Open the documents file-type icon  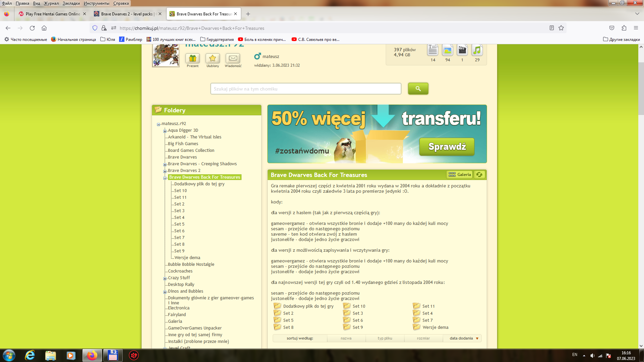click(x=433, y=50)
